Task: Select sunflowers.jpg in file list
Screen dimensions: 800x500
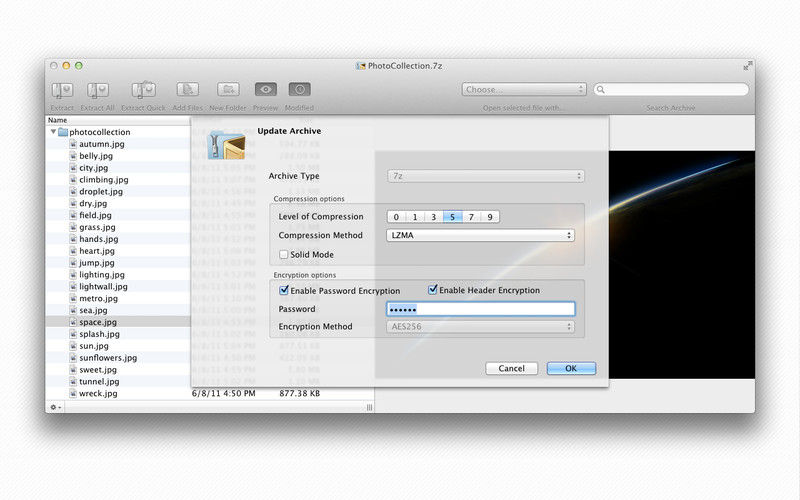Action: coord(108,358)
